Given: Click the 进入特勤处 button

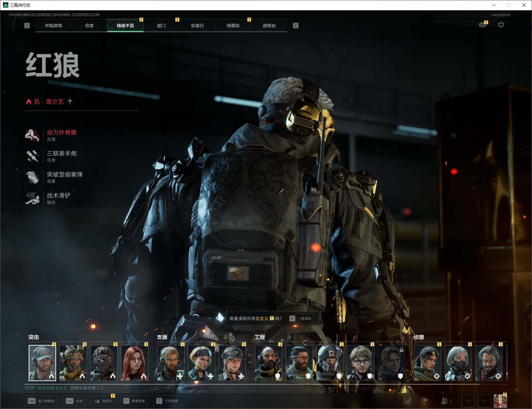Looking at the screenshot, I should (42, 401).
